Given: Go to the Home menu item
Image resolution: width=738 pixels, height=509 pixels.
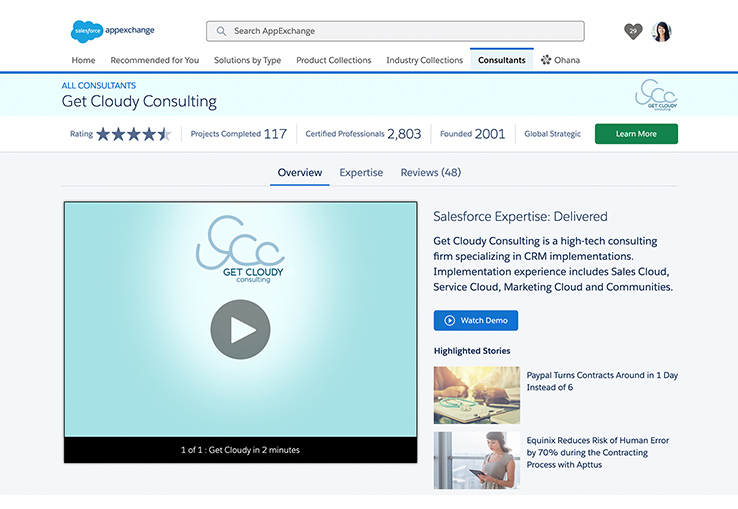Looking at the screenshot, I should (x=83, y=60).
